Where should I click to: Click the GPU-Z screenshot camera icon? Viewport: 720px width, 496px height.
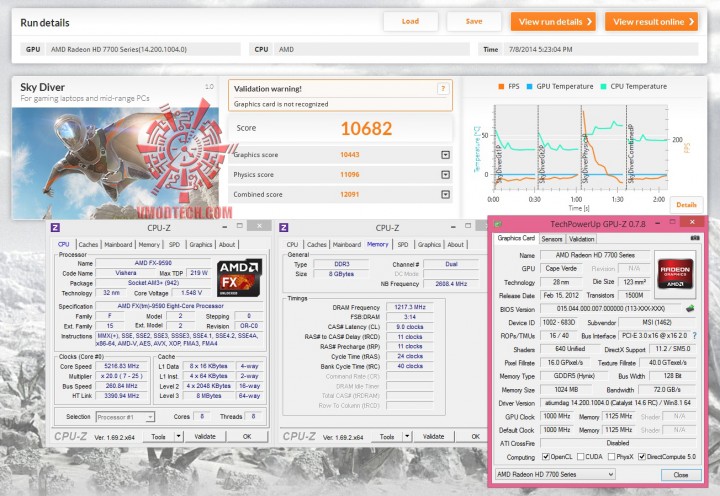(695, 238)
